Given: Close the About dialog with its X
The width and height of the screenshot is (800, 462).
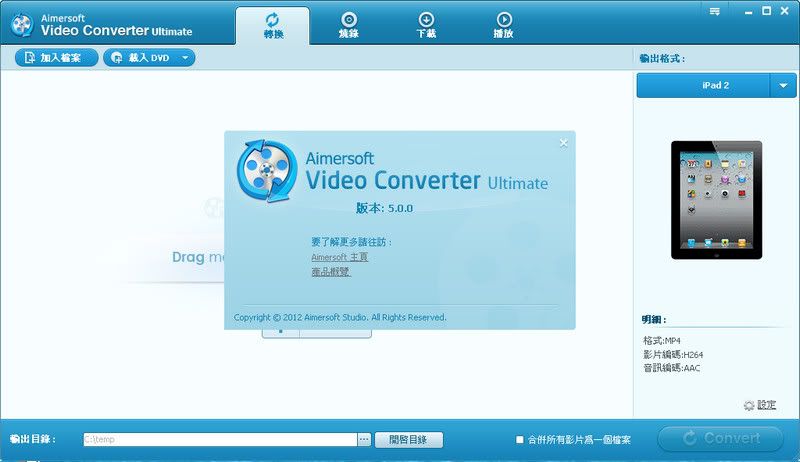Looking at the screenshot, I should 563,143.
